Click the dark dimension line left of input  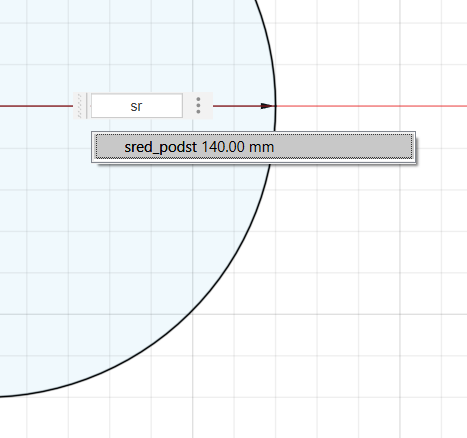coord(36,106)
